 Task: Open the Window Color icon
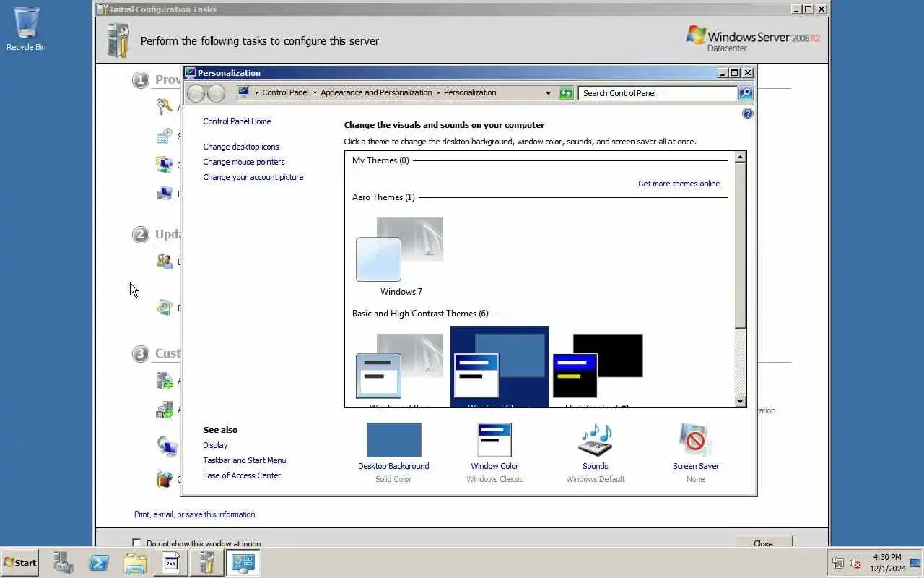click(494, 440)
